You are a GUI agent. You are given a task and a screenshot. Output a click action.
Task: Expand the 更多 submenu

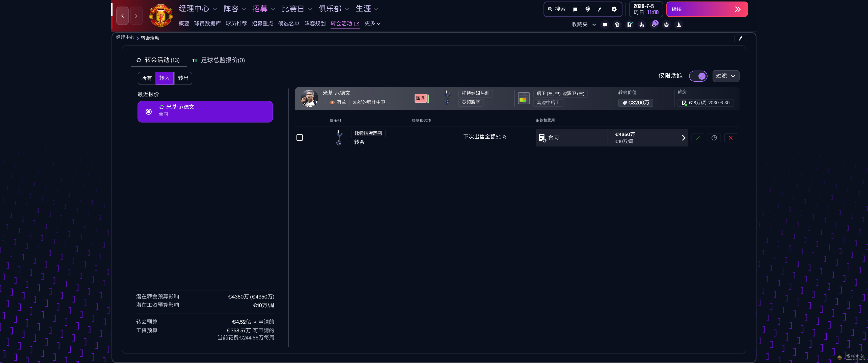coord(372,24)
